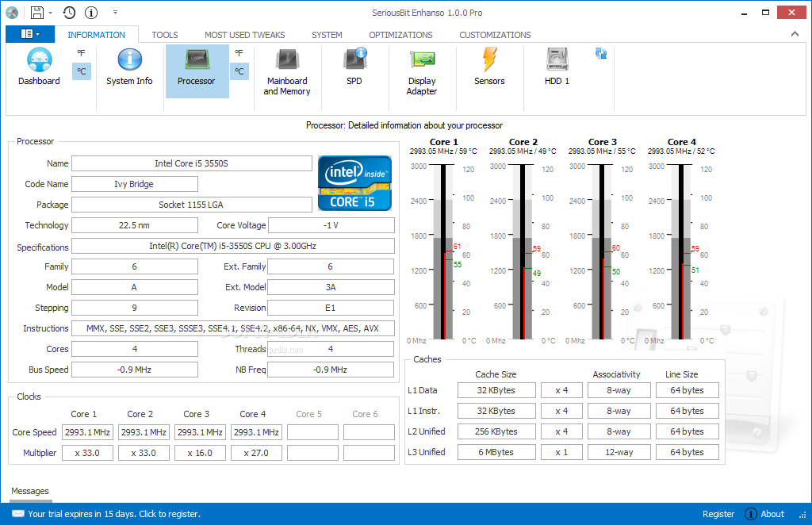This screenshot has height=525, width=812.
Task: Open Display Adapter information
Action: click(x=422, y=72)
